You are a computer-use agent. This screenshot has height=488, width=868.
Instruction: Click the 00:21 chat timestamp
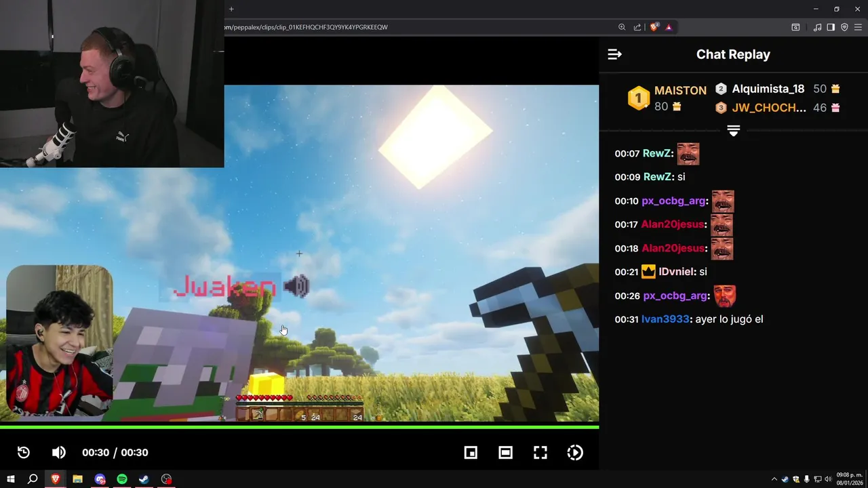click(x=627, y=272)
